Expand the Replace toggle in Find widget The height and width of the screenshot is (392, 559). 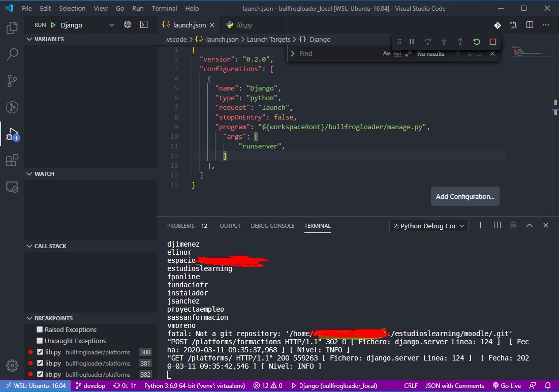click(292, 53)
